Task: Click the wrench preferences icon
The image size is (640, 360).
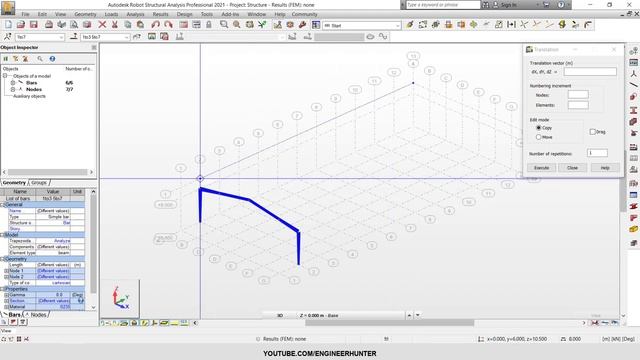Action: point(302,25)
